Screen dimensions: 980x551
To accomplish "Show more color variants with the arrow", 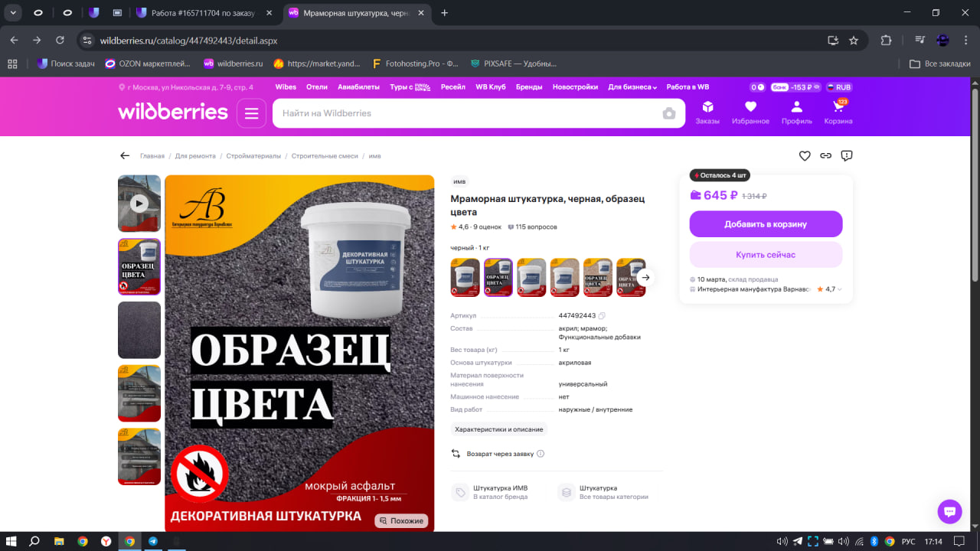I will [645, 278].
